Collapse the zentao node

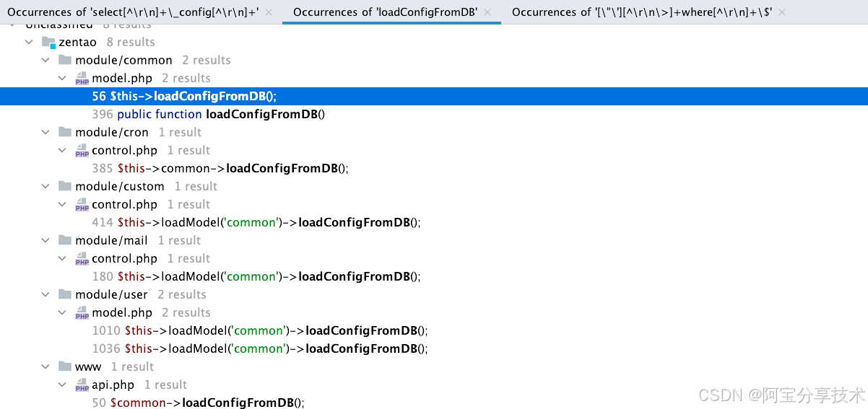29,43
